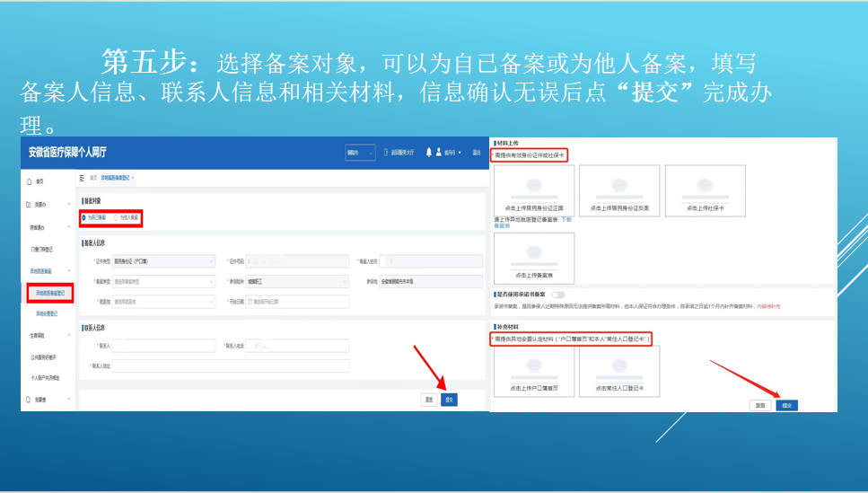Select the 为他人备案 radio button
The image size is (868, 493).
(117, 217)
